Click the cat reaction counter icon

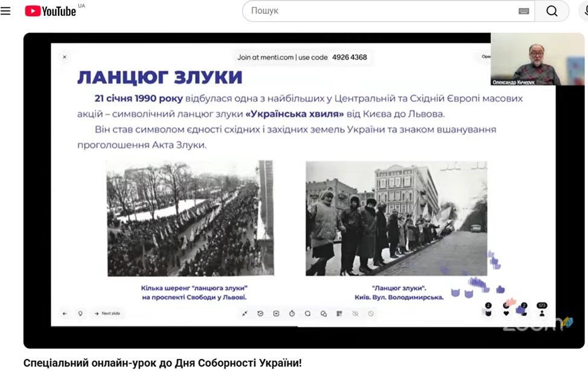[488, 310]
